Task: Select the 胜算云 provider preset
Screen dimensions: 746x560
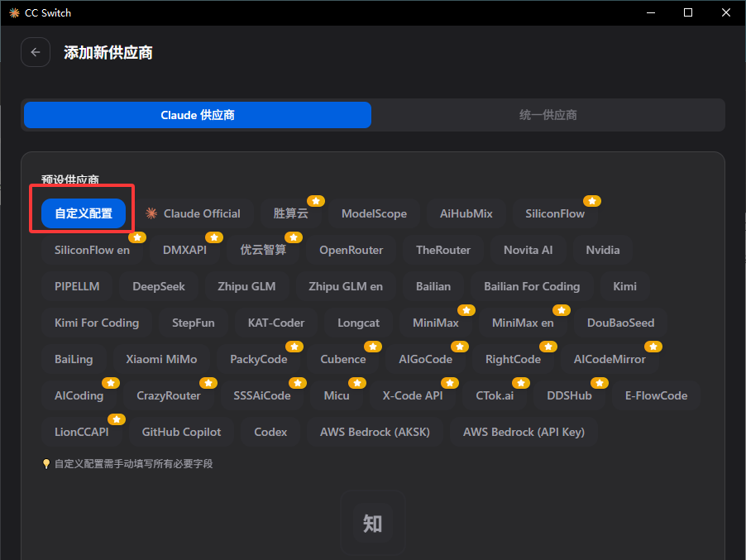Action: [290, 213]
